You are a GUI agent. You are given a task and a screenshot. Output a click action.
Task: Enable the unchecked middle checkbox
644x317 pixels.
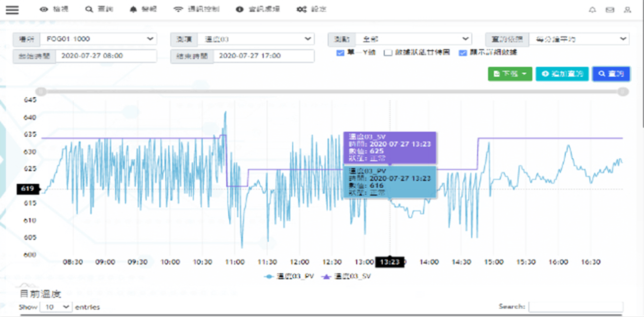coord(388,53)
